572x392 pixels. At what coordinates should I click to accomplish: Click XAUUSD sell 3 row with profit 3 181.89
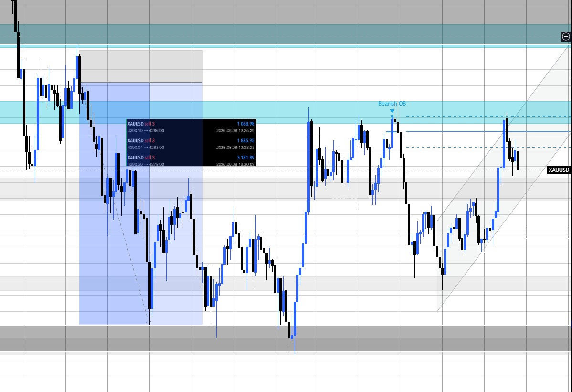191,160
